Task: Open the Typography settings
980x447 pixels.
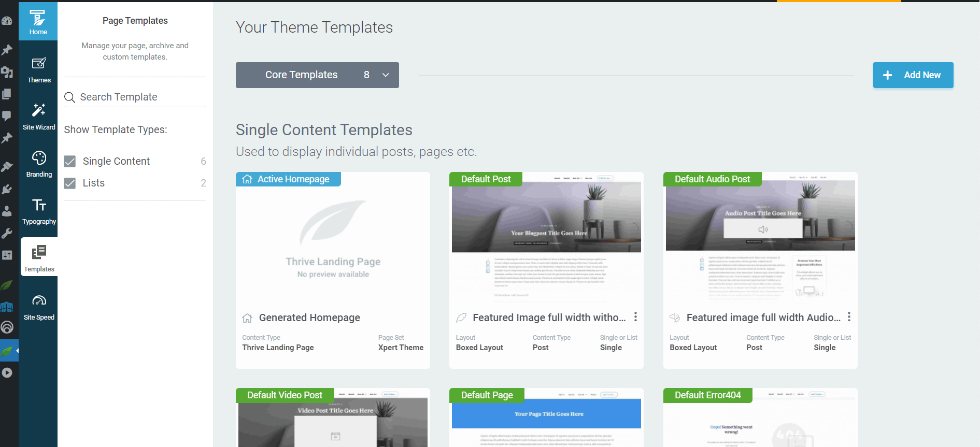Action: click(39, 211)
